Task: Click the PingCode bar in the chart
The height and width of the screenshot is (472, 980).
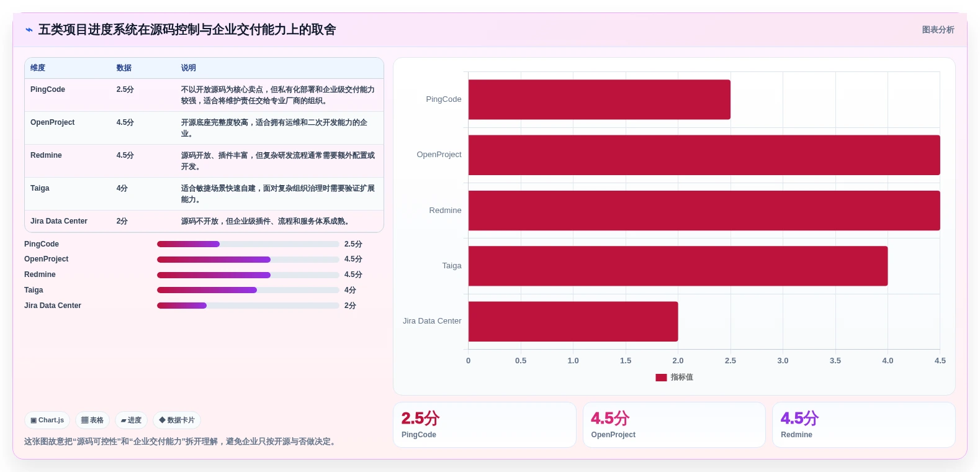Action: point(599,99)
